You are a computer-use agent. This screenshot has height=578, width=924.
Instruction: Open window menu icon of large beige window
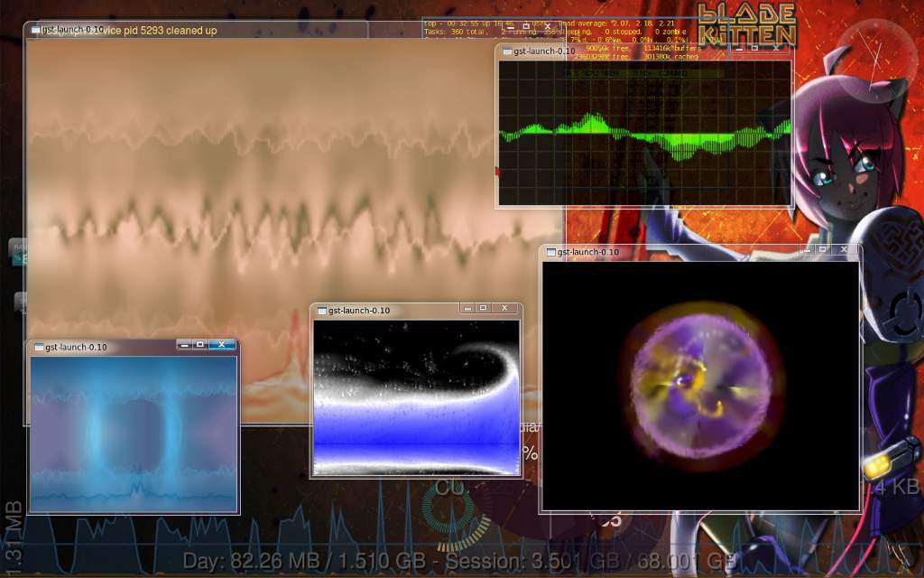(35, 30)
